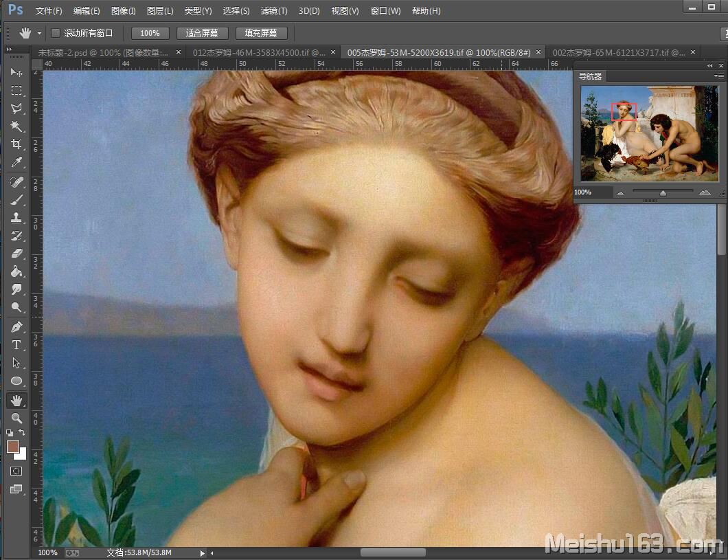This screenshot has height=560, width=728.
Task: Click the Navigator zoom slider handle
Action: (x=663, y=192)
